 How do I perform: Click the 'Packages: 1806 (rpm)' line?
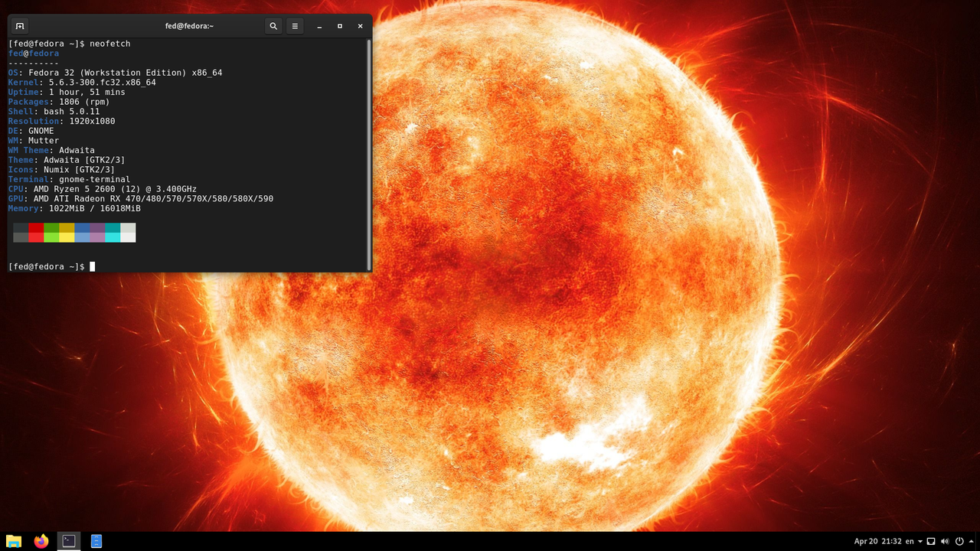59,102
